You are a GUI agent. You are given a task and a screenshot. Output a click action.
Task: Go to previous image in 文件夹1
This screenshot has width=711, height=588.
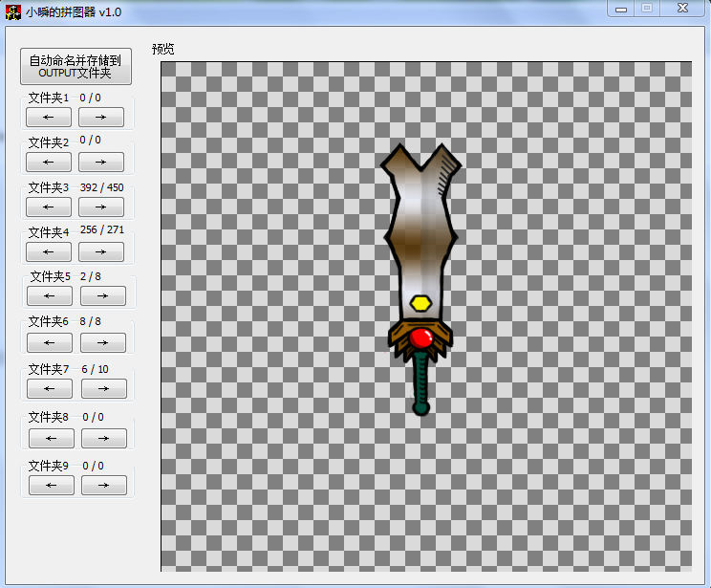49,117
